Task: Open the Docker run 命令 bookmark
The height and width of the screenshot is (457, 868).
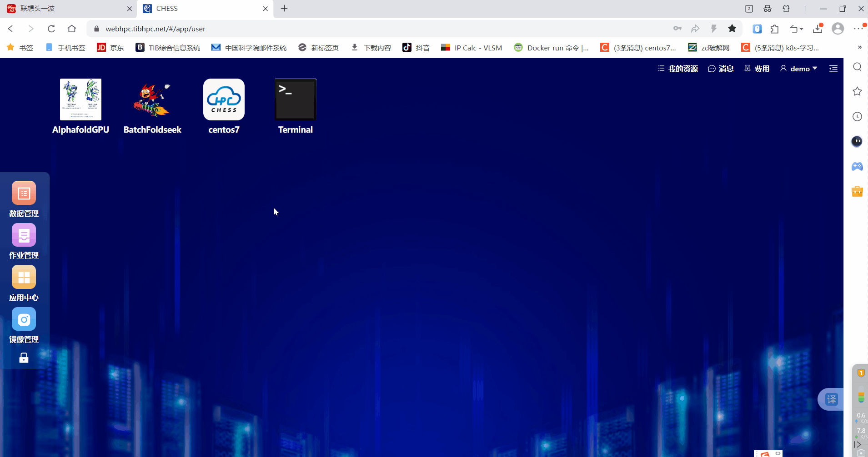Action: click(x=551, y=48)
